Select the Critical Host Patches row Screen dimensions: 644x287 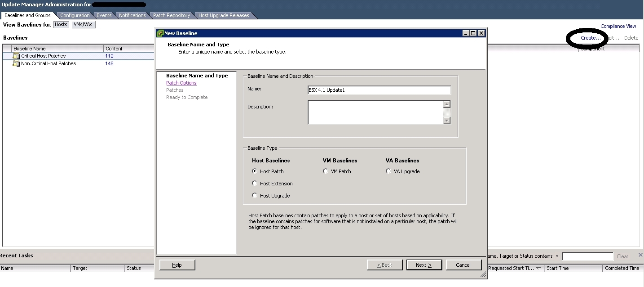coord(79,56)
